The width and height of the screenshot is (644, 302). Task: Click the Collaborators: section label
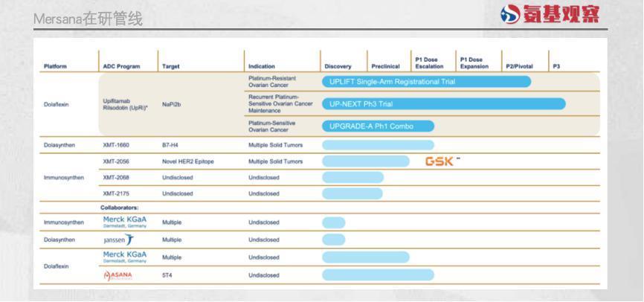119,208
